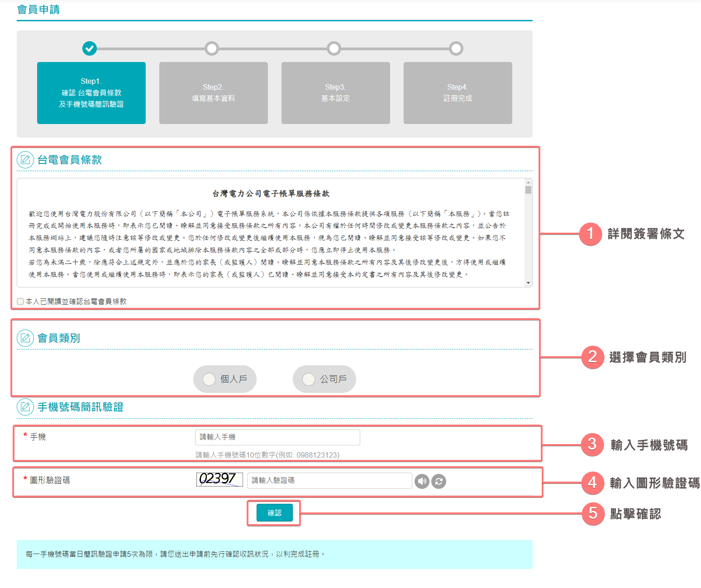Click the Step2 progress circle

coord(212,48)
